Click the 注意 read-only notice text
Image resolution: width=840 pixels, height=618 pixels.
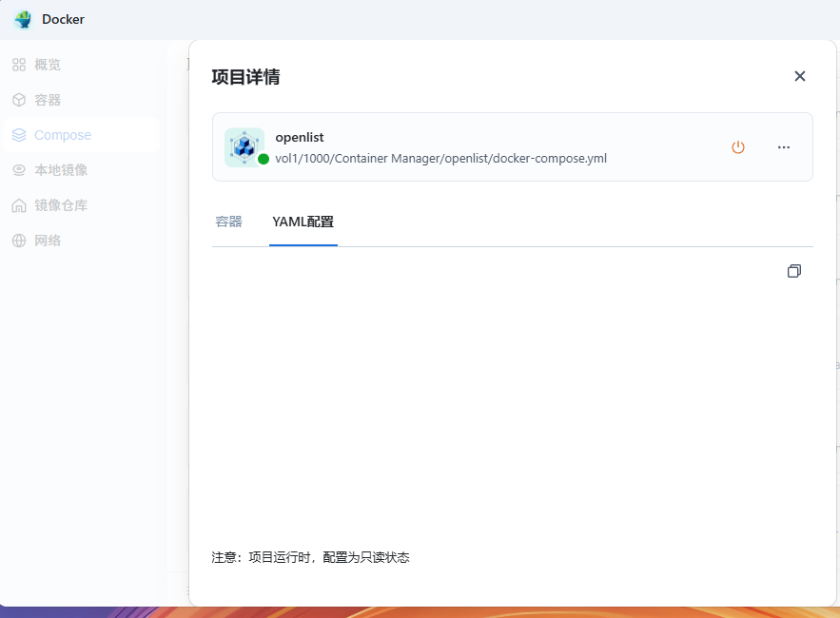point(310,557)
